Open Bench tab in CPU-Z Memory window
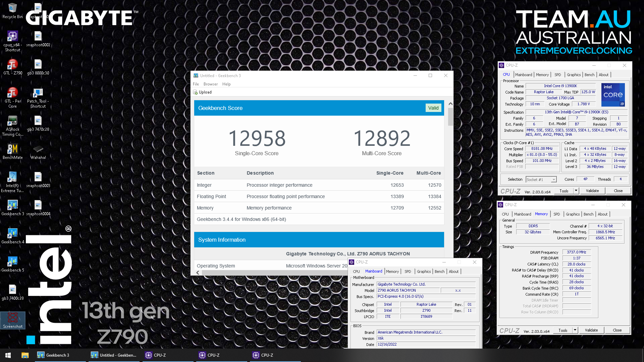 [588, 214]
